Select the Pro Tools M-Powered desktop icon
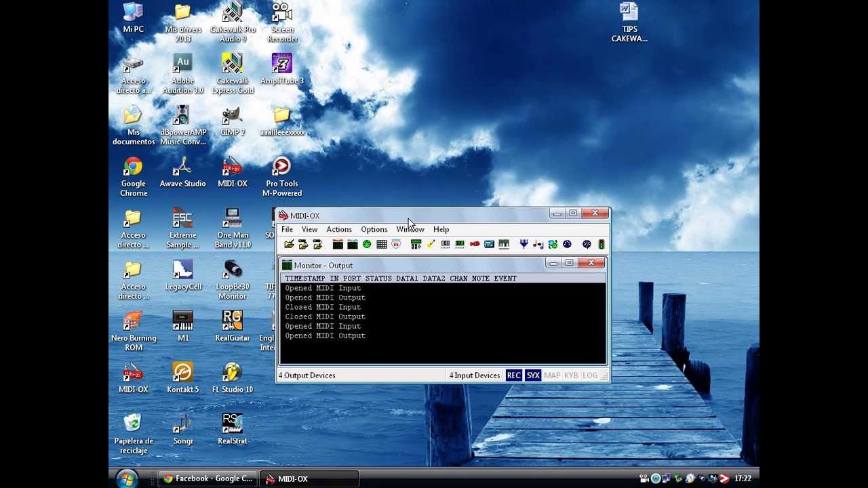 point(282,177)
